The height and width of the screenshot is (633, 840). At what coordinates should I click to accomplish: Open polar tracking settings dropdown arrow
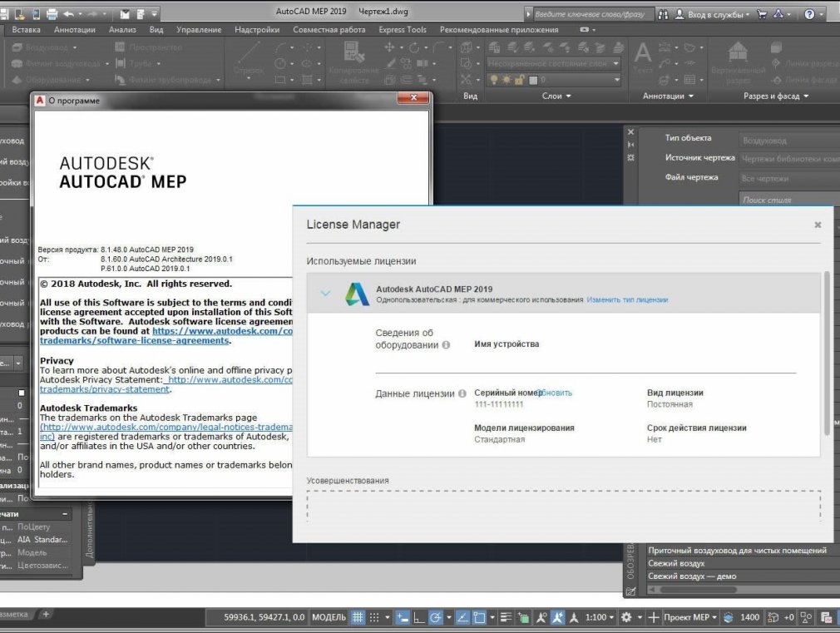[449, 617]
